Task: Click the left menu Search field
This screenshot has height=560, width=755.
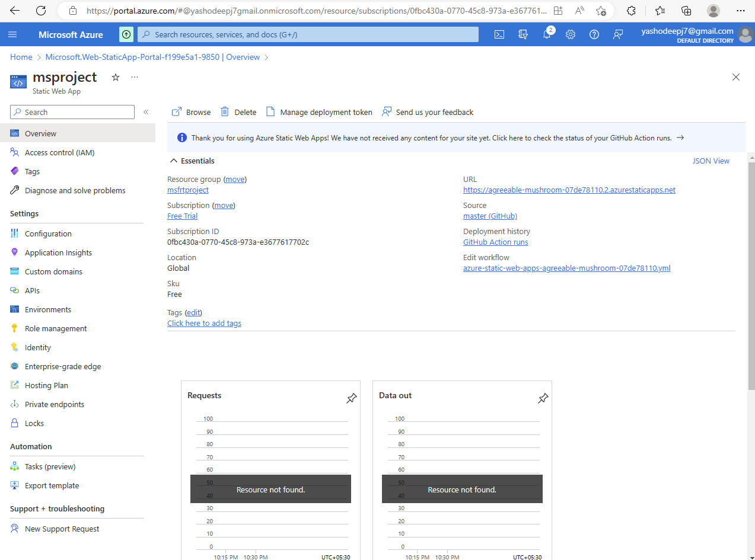Action: pos(72,112)
